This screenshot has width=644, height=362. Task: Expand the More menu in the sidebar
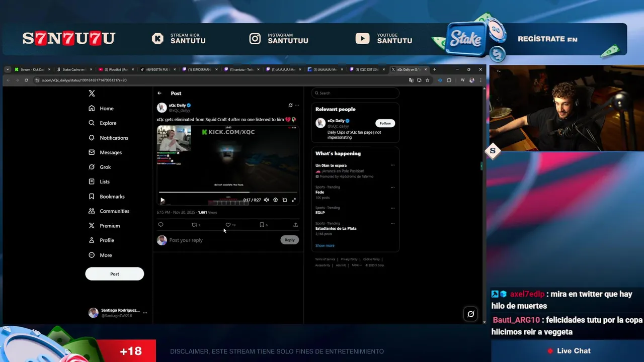coord(100,255)
